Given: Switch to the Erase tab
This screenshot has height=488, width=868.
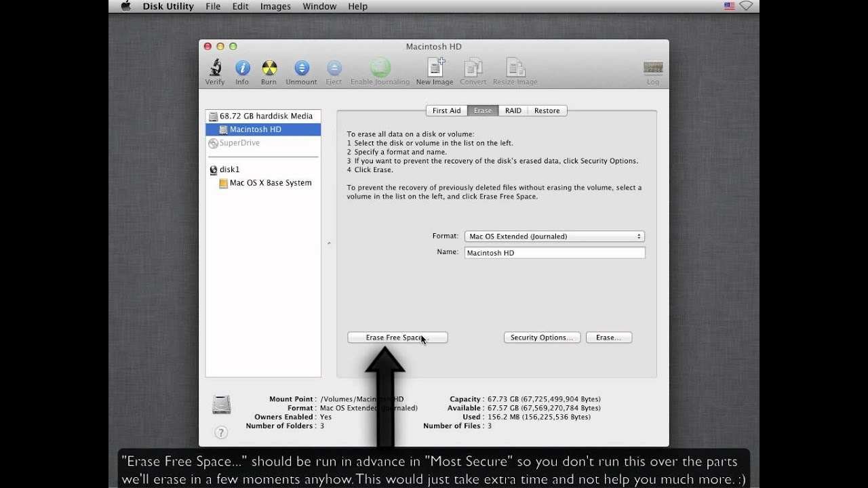Looking at the screenshot, I should (x=483, y=110).
